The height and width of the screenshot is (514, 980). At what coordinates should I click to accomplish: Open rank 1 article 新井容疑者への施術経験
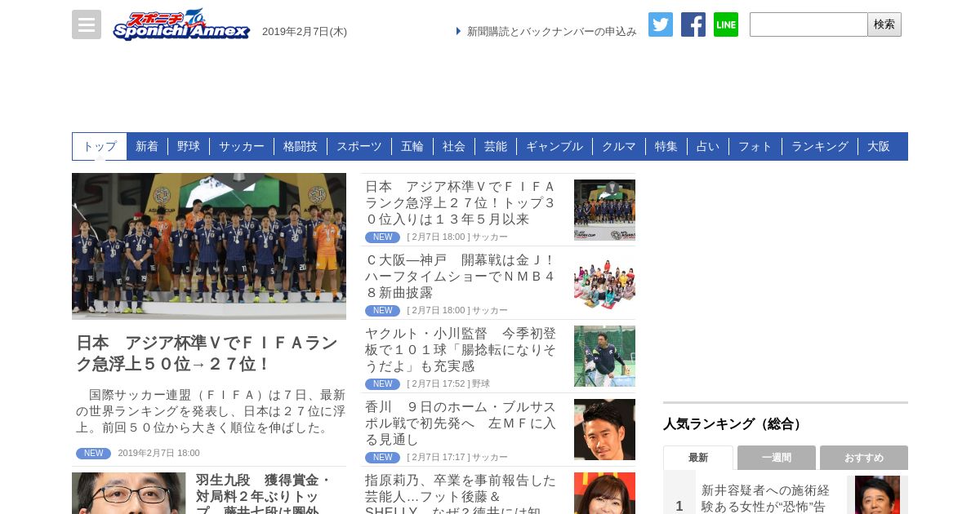pos(766,498)
